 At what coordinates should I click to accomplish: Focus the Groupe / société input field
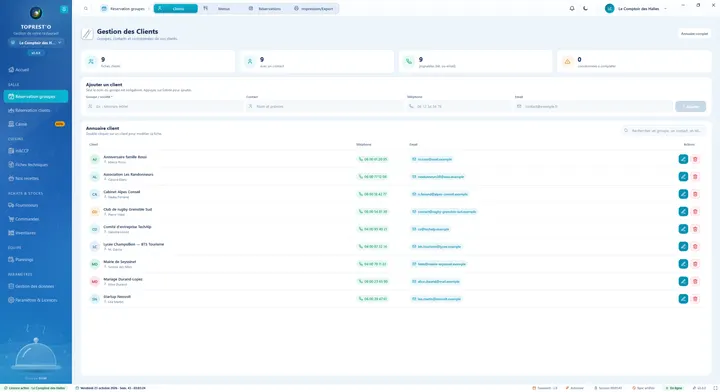164,106
